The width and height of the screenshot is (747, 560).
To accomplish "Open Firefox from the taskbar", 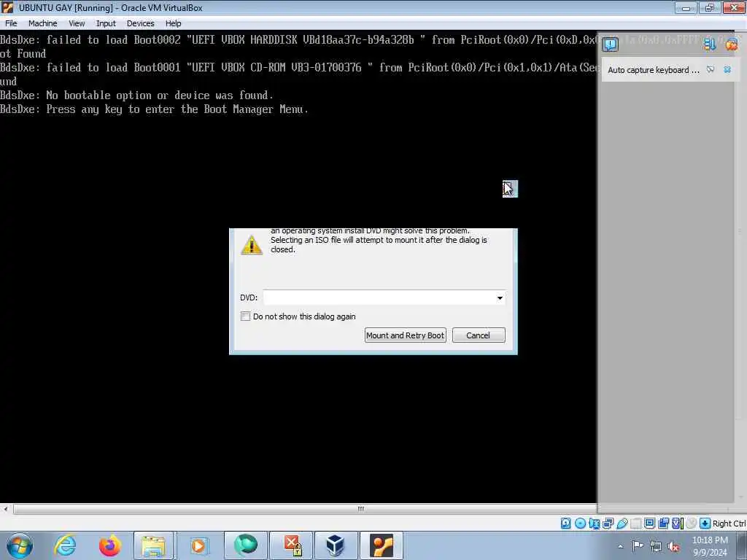I will tap(109, 545).
